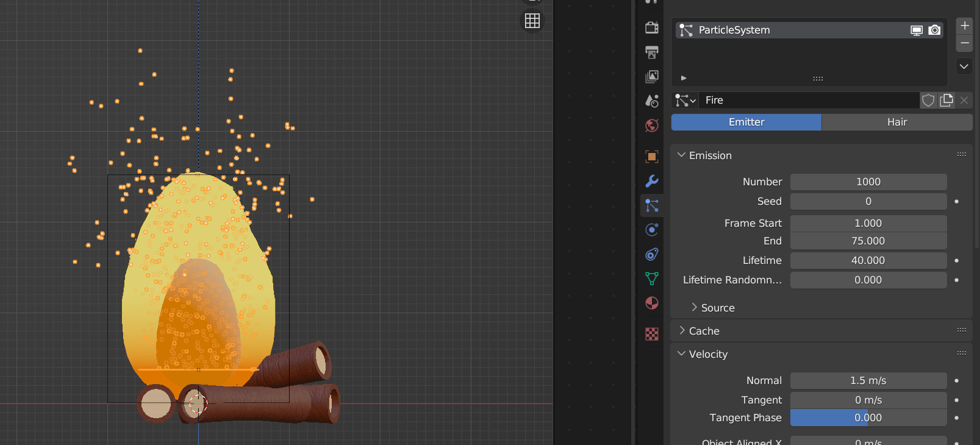Image resolution: width=980 pixels, height=445 pixels.
Task: Unlink the Fire particle settings
Action: tap(964, 100)
